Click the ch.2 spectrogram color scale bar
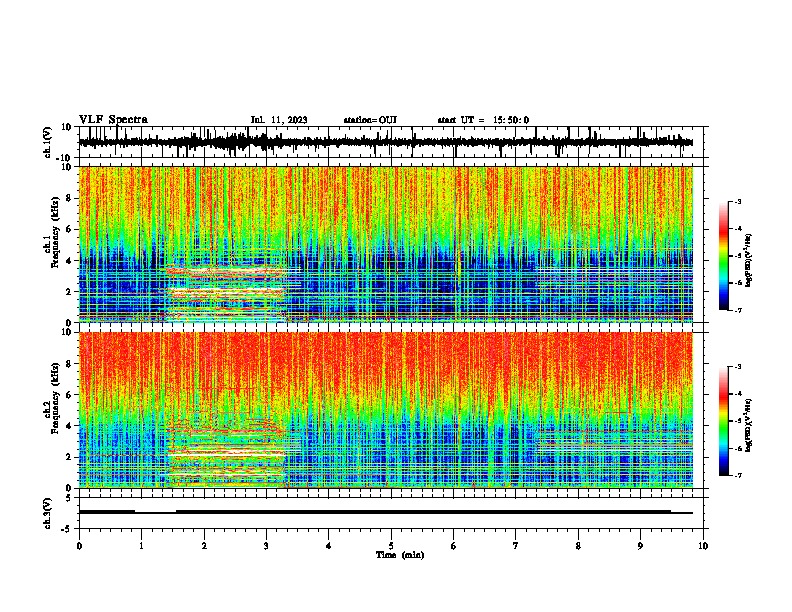792x612 pixels. click(x=723, y=421)
